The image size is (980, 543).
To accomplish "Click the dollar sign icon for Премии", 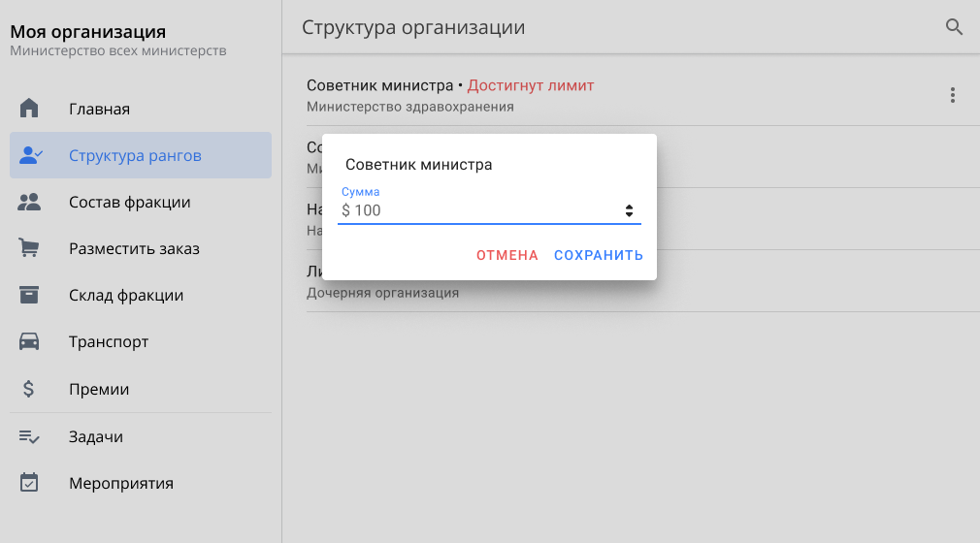I will click(29, 389).
